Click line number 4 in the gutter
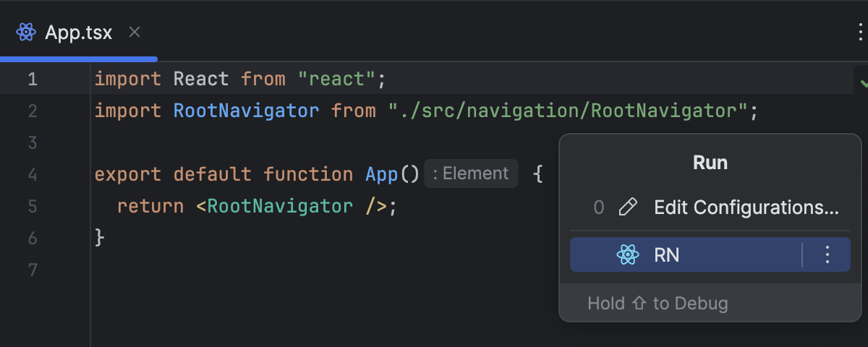 (32, 174)
